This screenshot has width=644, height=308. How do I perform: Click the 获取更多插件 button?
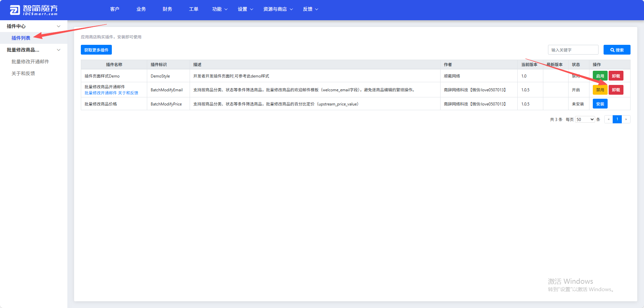click(96, 50)
